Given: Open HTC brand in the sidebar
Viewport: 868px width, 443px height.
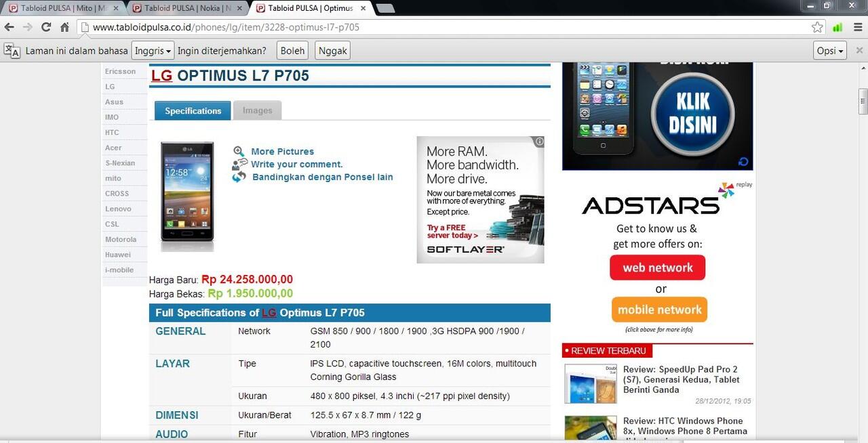Looking at the screenshot, I should [112, 133].
